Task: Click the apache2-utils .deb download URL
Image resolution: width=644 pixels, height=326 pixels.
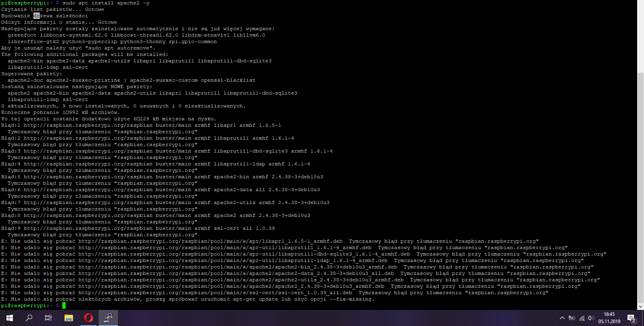Action: (x=241, y=280)
